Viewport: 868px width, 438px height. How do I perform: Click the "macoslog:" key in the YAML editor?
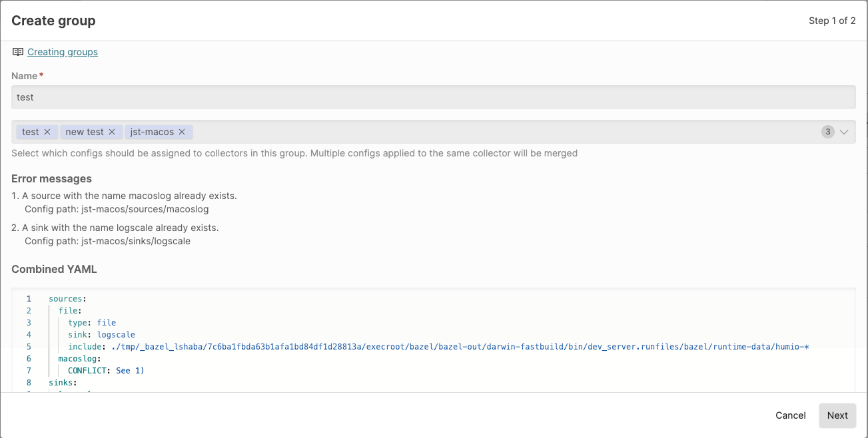pyautogui.click(x=79, y=359)
